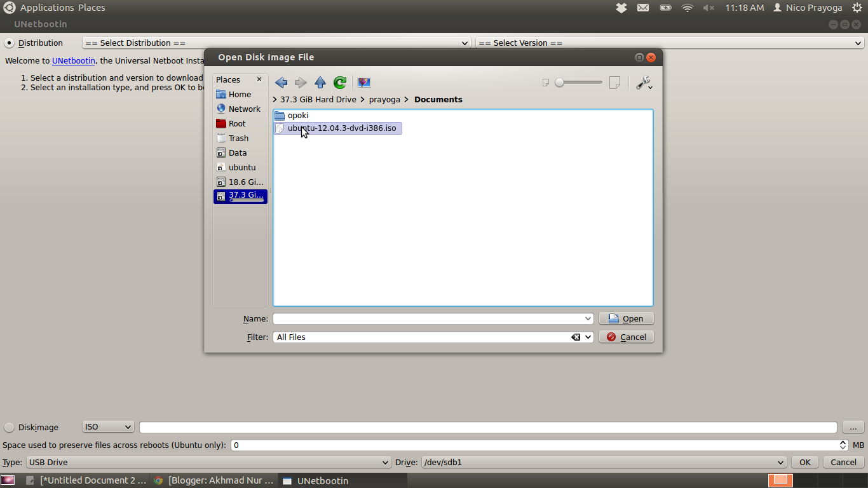Open Data drive in Places
Image resolution: width=868 pixels, height=488 pixels.
240,152
